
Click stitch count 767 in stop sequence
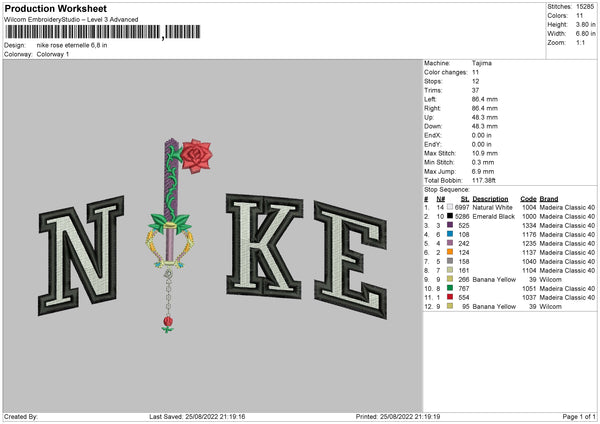coord(463,288)
